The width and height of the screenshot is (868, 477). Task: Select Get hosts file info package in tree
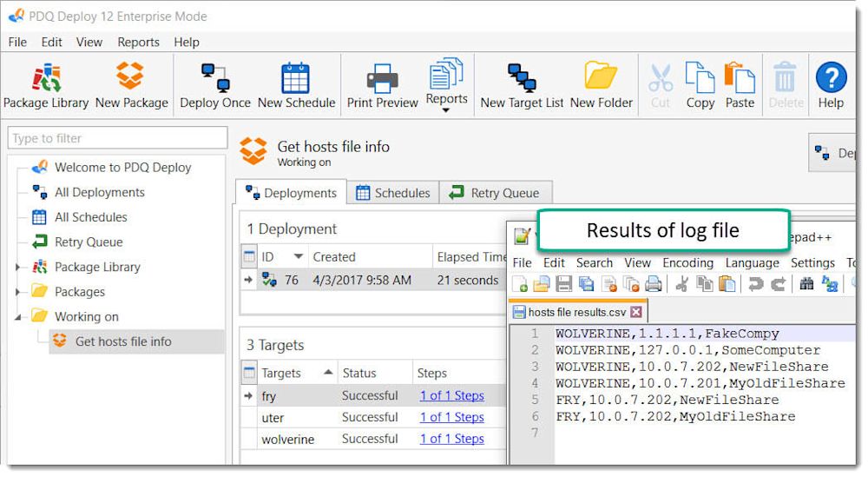coord(123,341)
